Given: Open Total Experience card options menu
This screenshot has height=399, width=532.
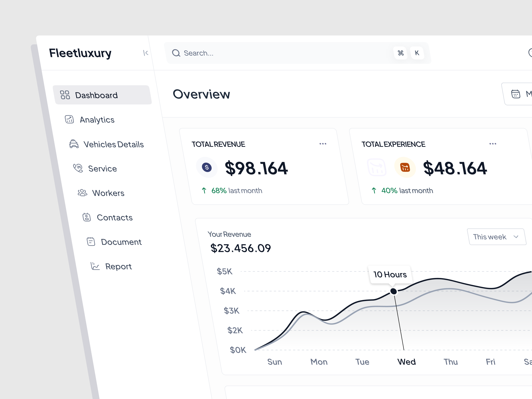Looking at the screenshot, I should (493, 144).
